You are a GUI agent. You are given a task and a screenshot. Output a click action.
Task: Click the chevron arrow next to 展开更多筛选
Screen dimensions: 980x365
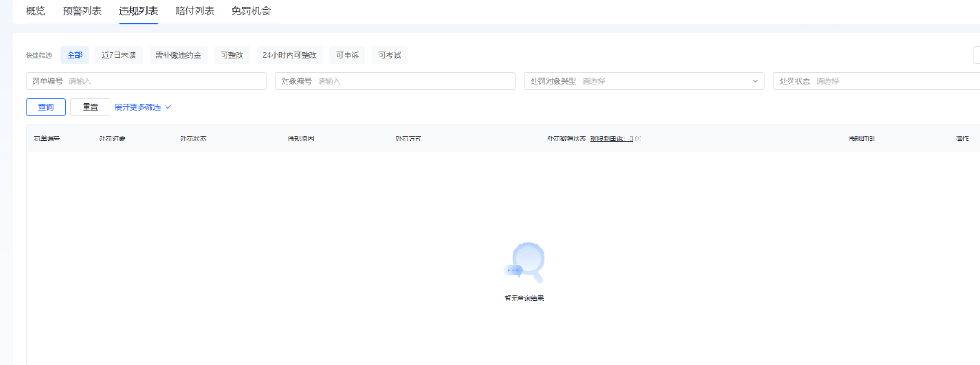tap(168, 107)
